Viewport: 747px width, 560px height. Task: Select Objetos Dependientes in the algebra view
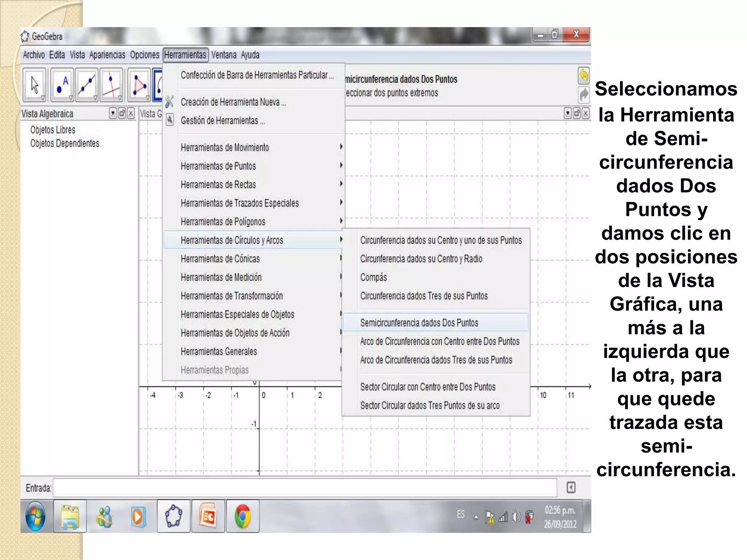pyautogui.click(x=65, y=143)
